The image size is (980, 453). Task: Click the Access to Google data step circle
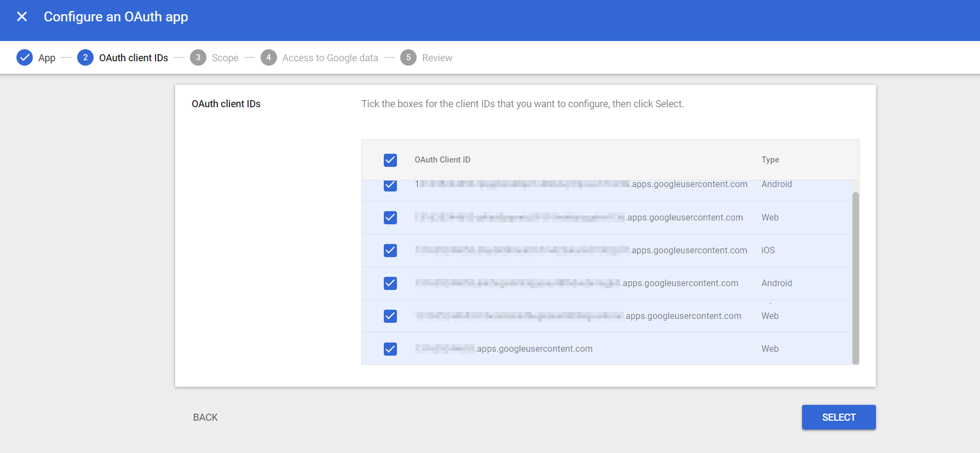pos(269,57)
